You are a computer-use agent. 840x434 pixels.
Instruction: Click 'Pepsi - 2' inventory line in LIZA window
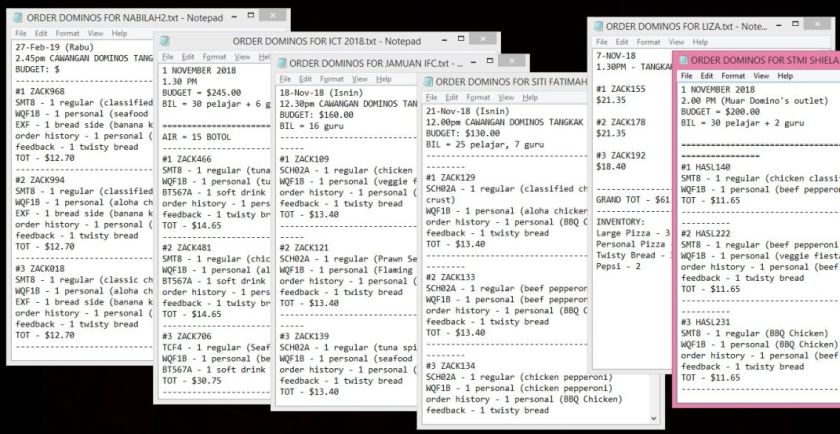click(618, 266)
